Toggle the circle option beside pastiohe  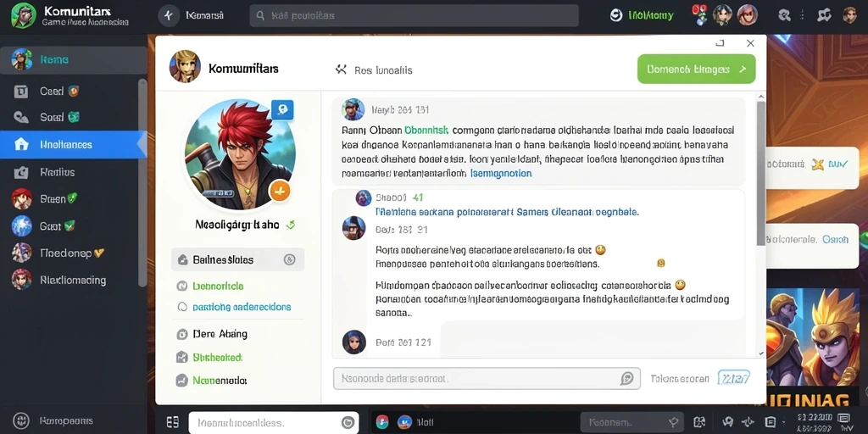181,307
